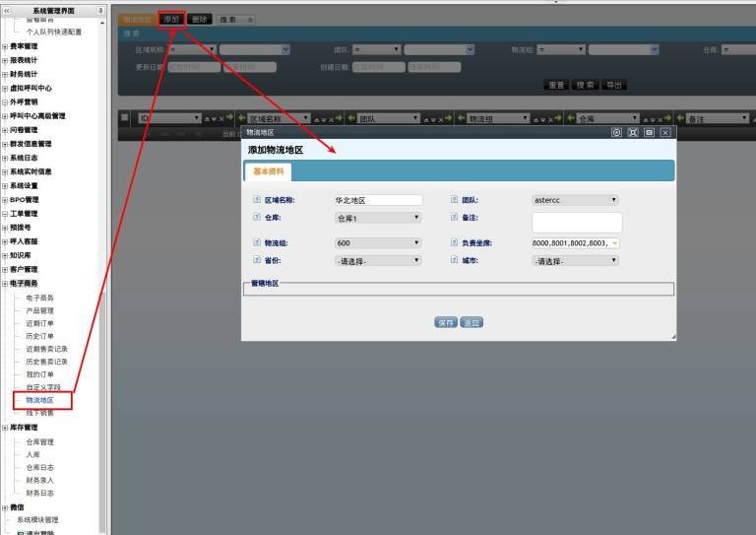Open the 仓库 dropdown showing 仓库1

tap(378, 218)
